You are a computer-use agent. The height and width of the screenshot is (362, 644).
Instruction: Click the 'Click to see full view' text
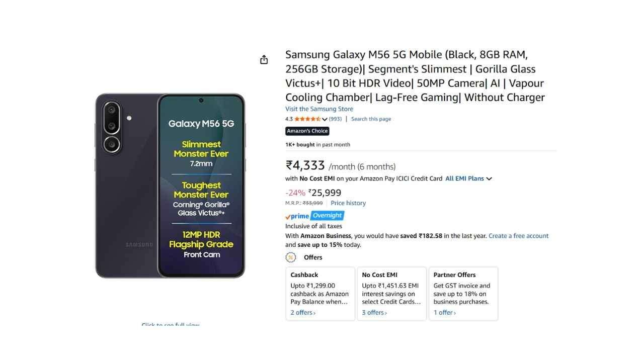(x=170, y=325)
